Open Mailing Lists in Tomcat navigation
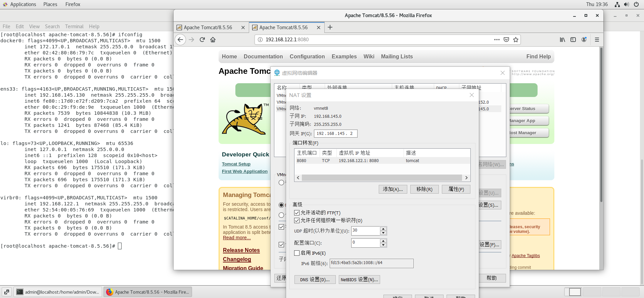Screen dimensions: 644x298 coord(397,57)
